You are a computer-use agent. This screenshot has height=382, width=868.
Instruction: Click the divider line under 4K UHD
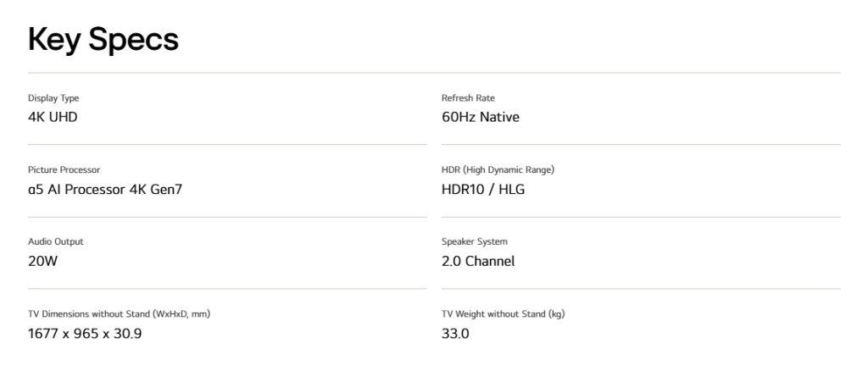227,145
